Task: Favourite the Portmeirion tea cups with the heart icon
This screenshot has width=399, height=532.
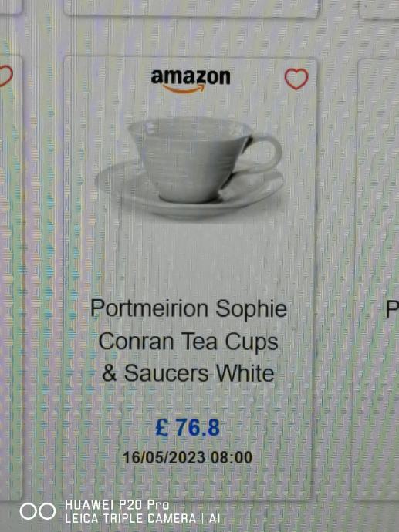Action: (x=296, y=79)
